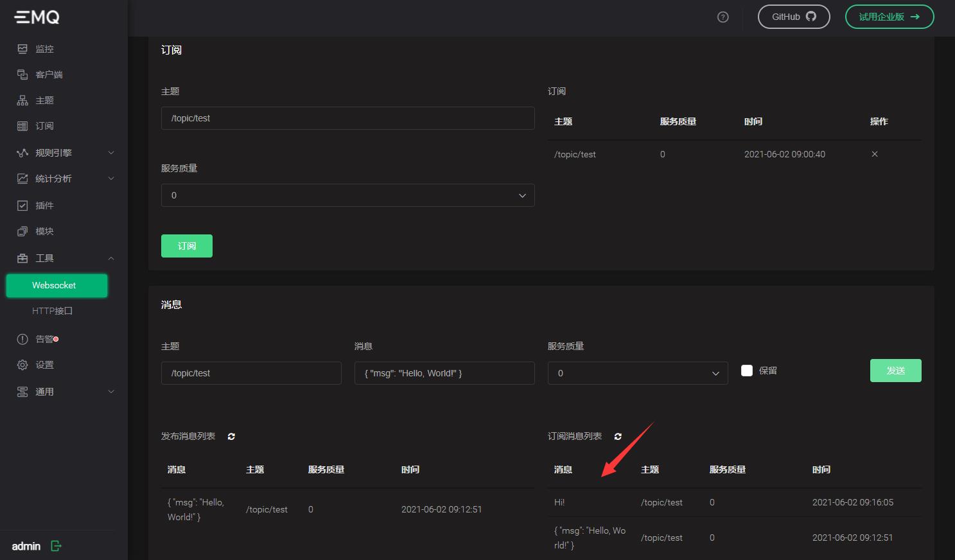Click the 2021-06-02 09:16:05 timestamp
955x560 pixels.
pyautogui.click(x=853, y=502)
